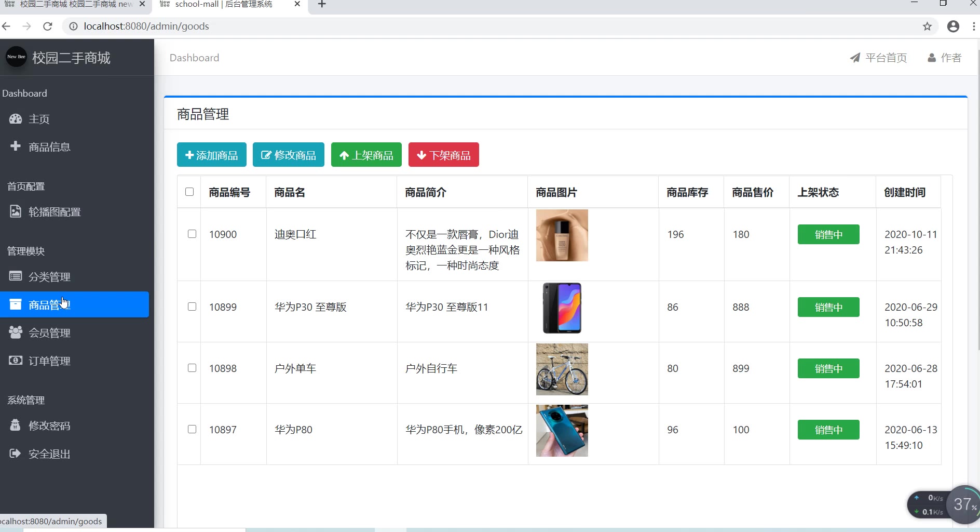Check the box for product 10900

point(192,234)
